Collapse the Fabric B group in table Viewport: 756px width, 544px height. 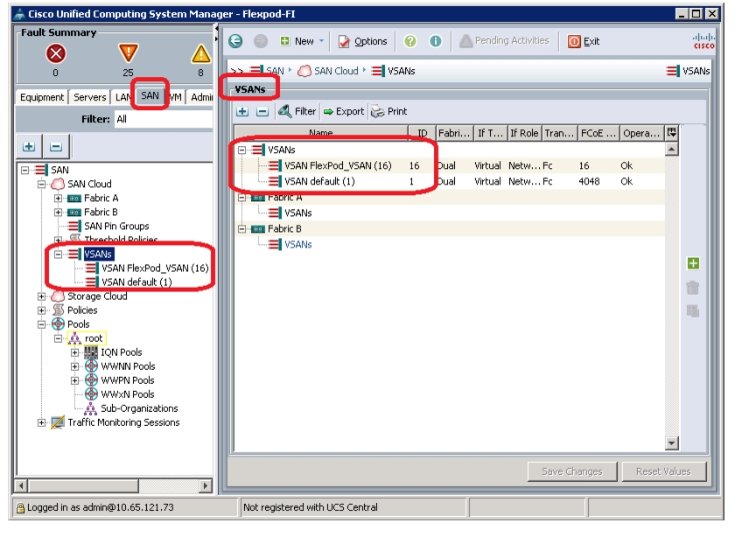pos(242,229)
